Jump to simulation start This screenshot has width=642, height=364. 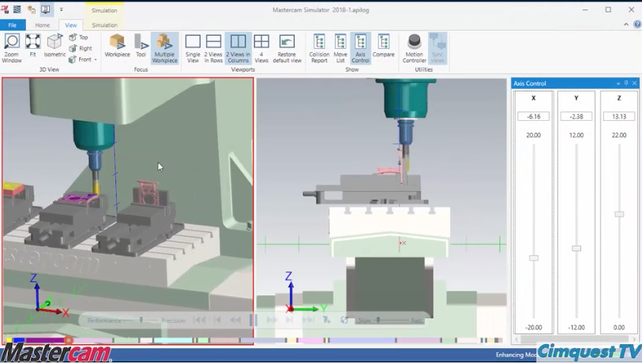(x=200, y=321)
